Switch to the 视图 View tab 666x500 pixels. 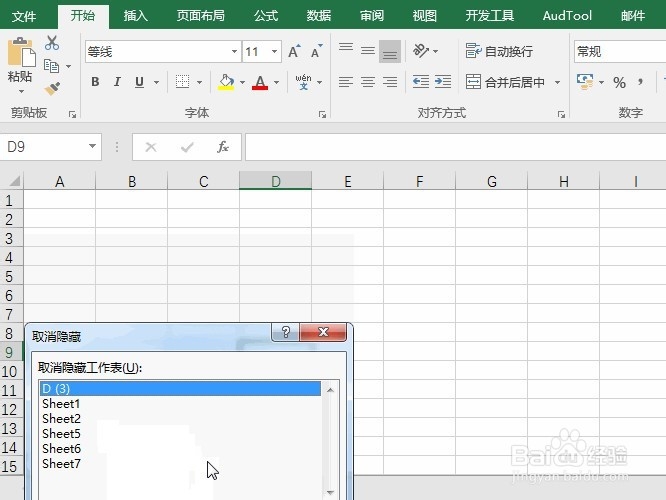[x=425, y=16]
